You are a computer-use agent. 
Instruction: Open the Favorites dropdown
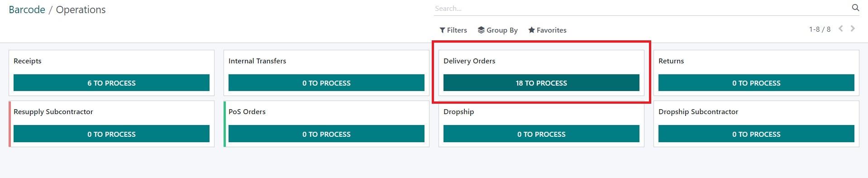[x=547, y=30]
